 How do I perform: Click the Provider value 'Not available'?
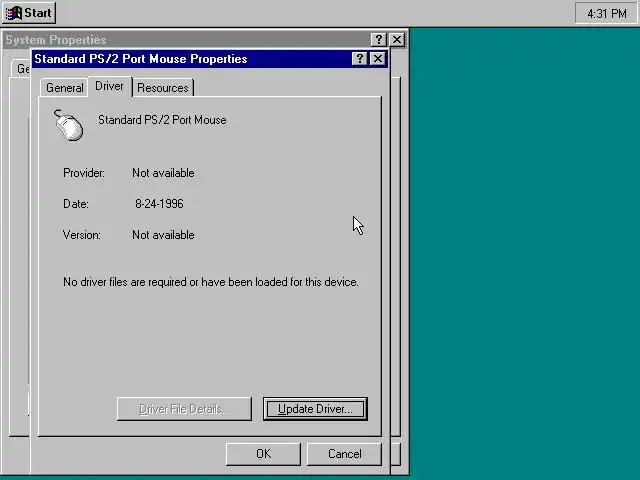[163, 173]
